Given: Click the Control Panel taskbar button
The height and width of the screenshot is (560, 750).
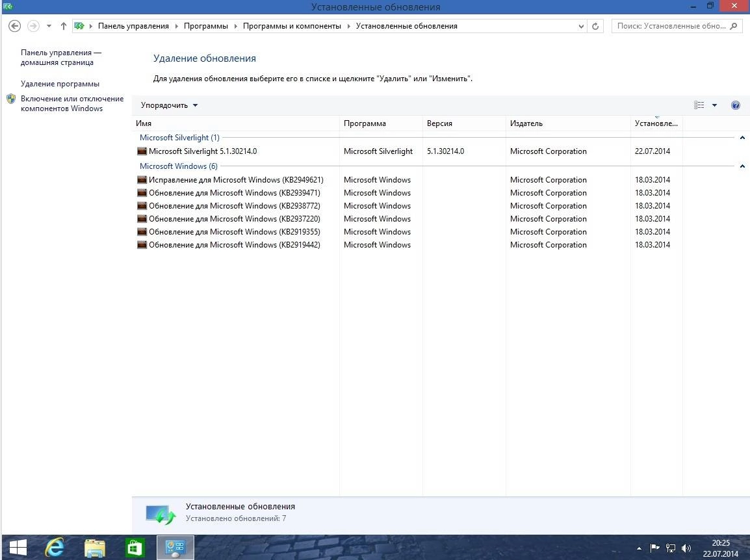Looking at the screenshot, I should coord(175,548).
